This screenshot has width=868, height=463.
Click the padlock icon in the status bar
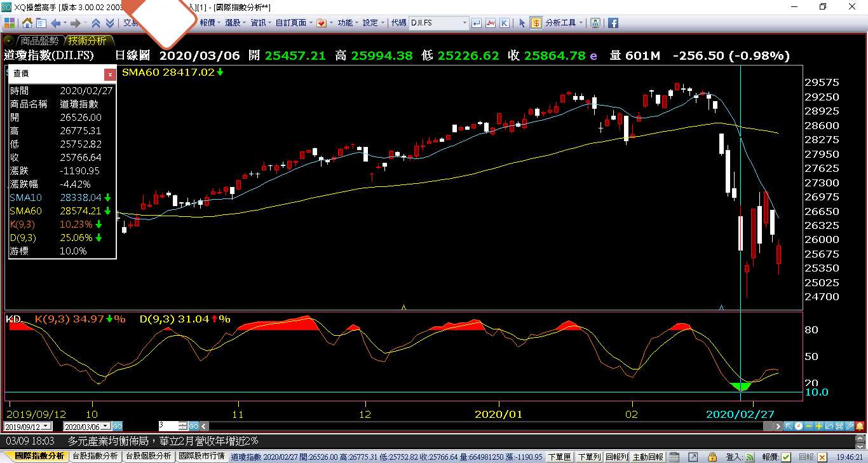click(714, 457)
